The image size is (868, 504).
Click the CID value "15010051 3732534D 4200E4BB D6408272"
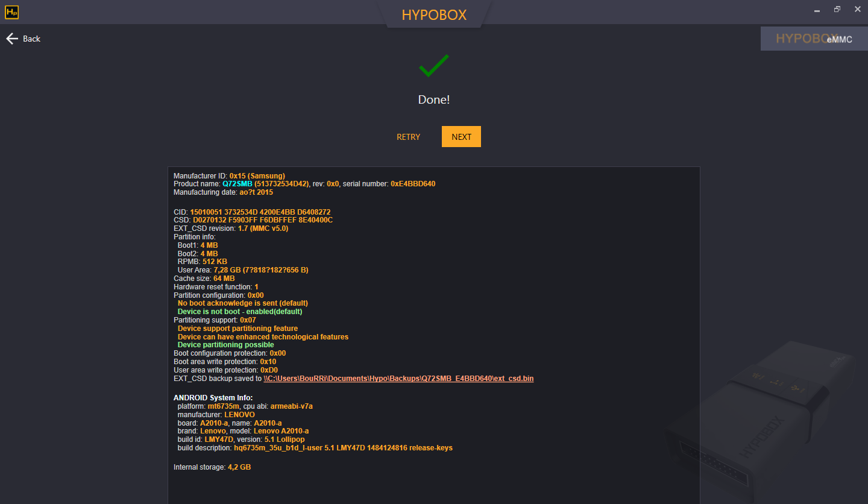(x=260, y=212)
